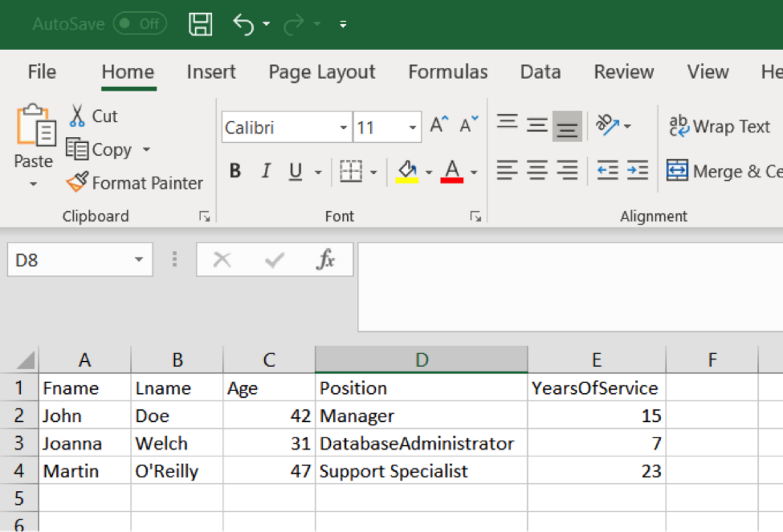The image size is (783, 532).
Task: Click the font size box showing 11
Action: [379, 127]
